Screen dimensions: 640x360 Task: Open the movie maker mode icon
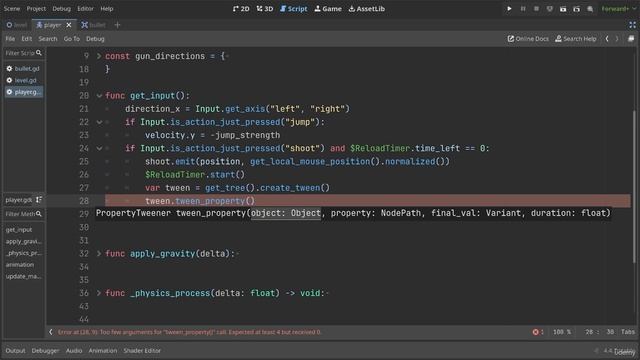pos(590,9)
